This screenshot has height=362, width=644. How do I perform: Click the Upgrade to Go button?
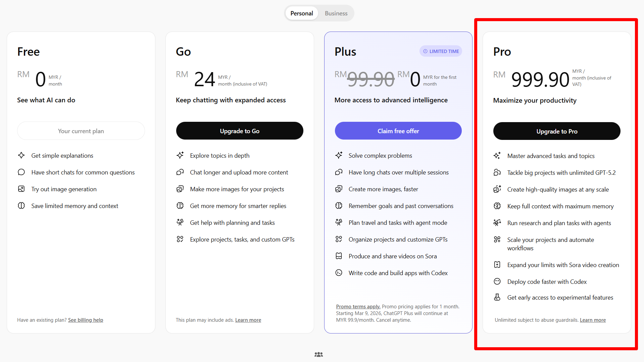tap(240, 131)
